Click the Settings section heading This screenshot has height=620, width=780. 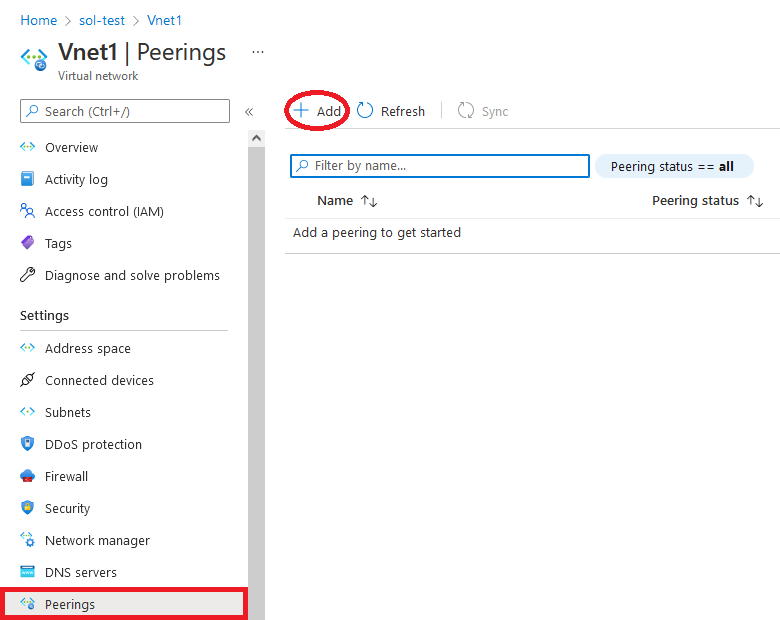44,315
